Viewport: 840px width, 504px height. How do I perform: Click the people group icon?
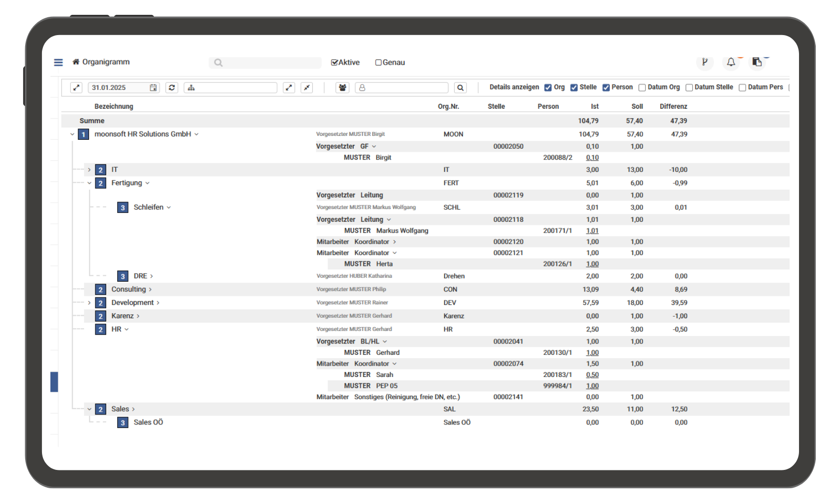tap(342, 87)
